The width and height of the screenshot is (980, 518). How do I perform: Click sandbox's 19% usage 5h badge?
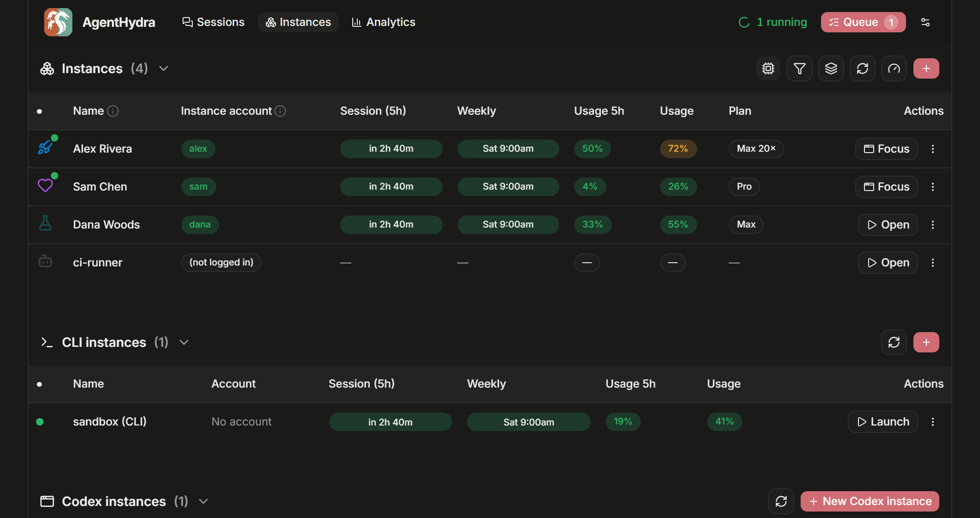pos(623,422)
